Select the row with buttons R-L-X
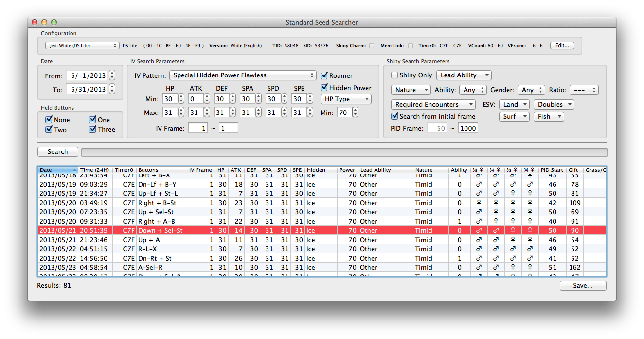644x339 pixels. (x=322, y=249)
